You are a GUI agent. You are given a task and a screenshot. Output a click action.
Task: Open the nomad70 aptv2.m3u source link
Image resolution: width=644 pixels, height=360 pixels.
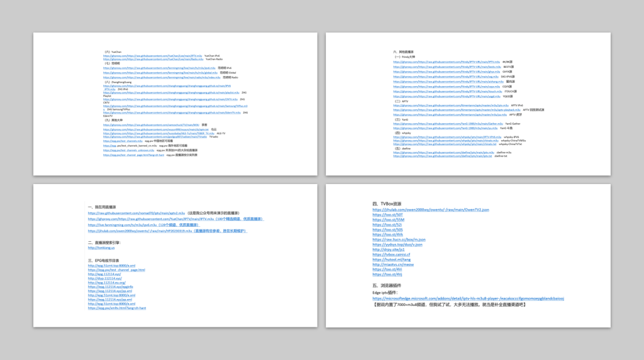(x=136, y=213)
